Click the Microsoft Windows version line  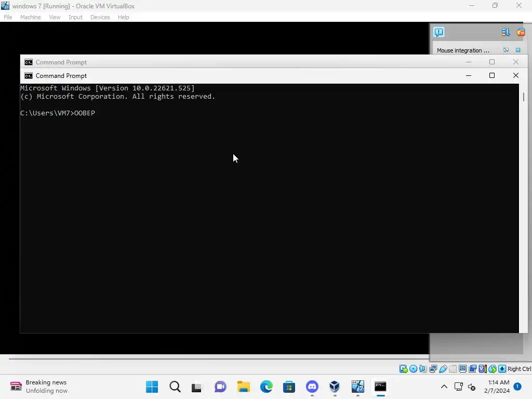[108, 88]
